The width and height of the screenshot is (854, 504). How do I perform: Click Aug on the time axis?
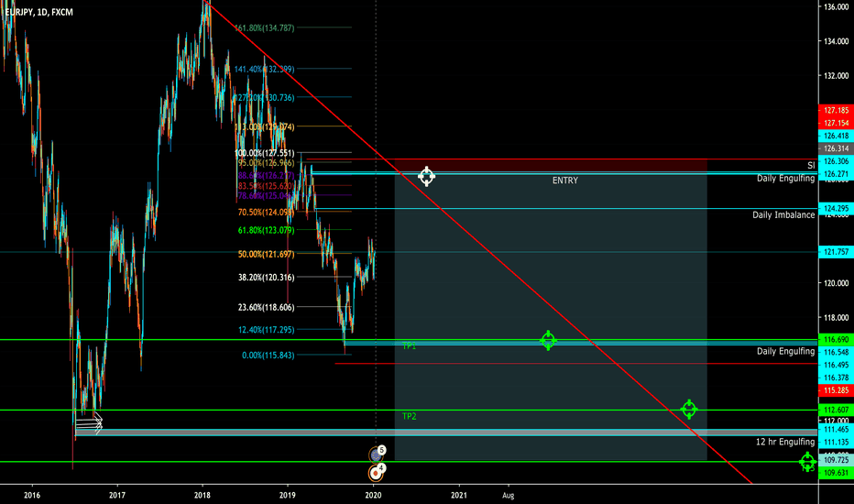[509, 493]
